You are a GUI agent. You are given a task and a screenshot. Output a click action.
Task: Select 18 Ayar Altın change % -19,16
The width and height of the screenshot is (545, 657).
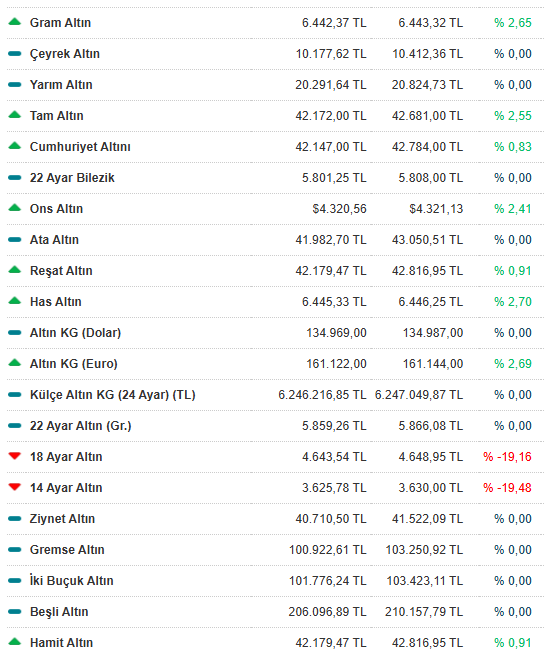pyautogui.click(x=507, y=457)
